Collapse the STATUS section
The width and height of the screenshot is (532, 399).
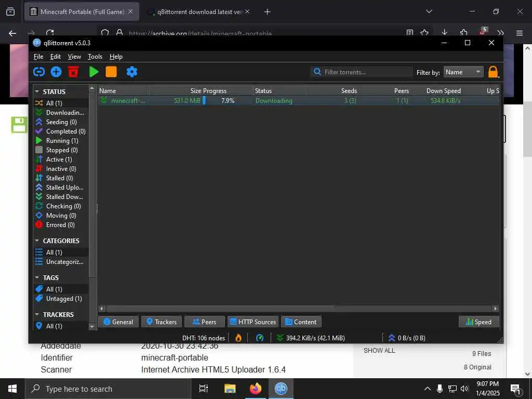[x=37, y=91]
